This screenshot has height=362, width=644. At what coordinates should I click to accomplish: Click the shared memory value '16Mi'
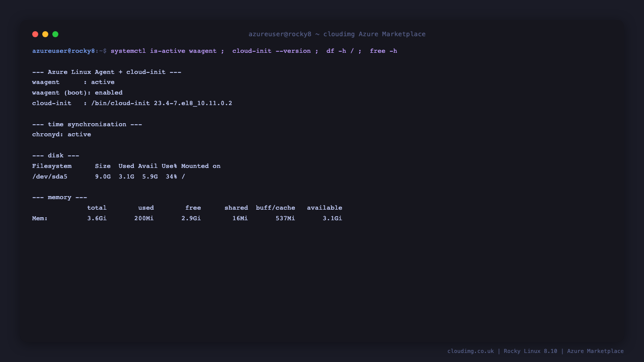[x=240, y=218]
